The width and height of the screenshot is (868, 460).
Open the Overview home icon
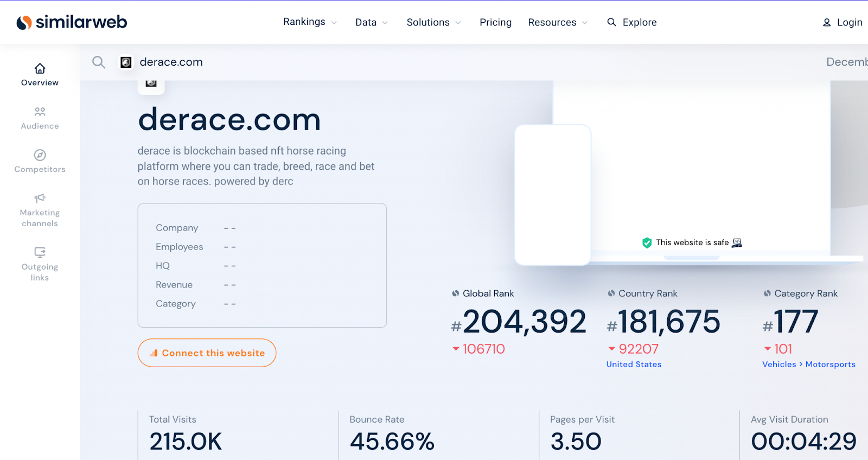coord(40,68)
